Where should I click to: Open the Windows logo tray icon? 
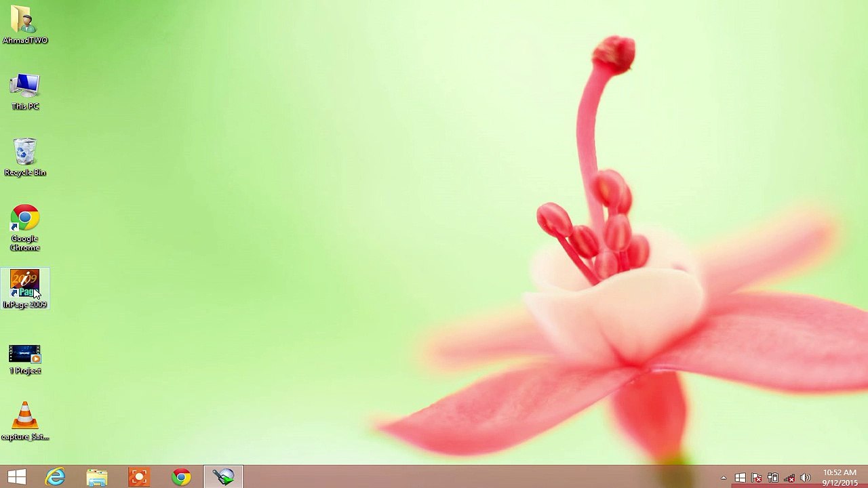click(x=740, y=478)
